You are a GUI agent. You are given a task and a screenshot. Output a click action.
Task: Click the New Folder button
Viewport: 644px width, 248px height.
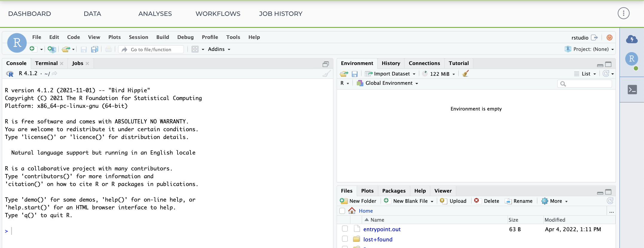[358, 201]
